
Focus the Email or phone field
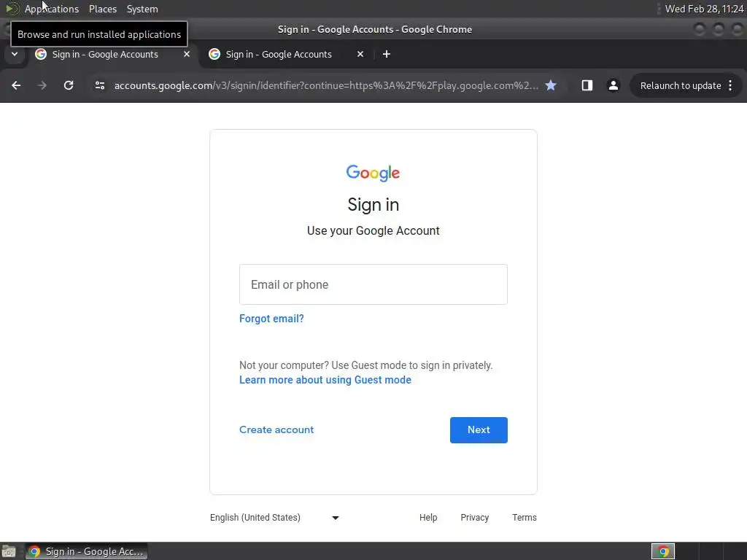[373, 284]
